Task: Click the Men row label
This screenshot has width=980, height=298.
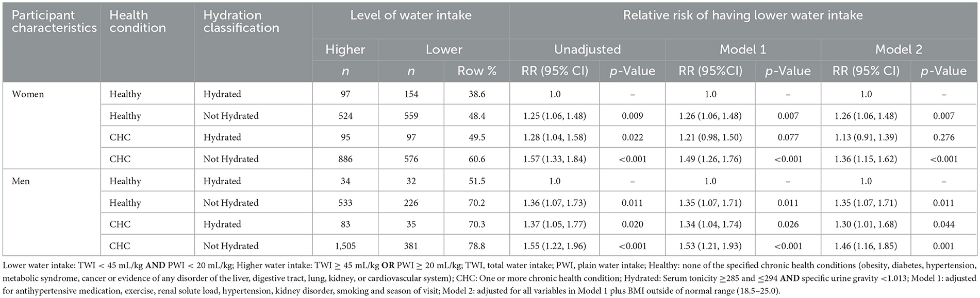Action: tap(21, 181)
